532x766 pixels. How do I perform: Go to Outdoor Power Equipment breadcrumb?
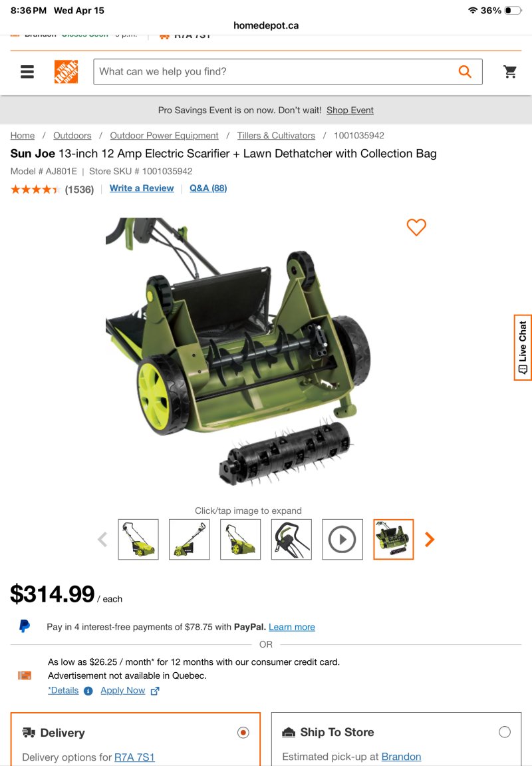[164, 135]
